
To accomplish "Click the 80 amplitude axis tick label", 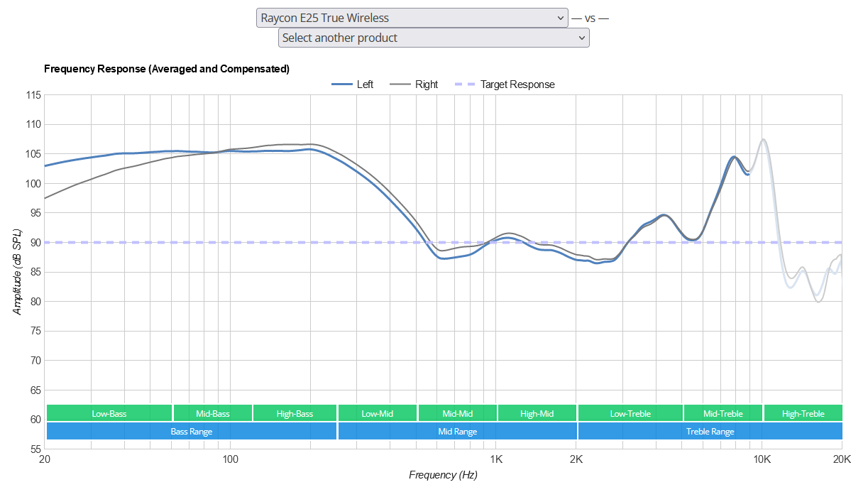I will pyautogui.click(x=35, y=302).
